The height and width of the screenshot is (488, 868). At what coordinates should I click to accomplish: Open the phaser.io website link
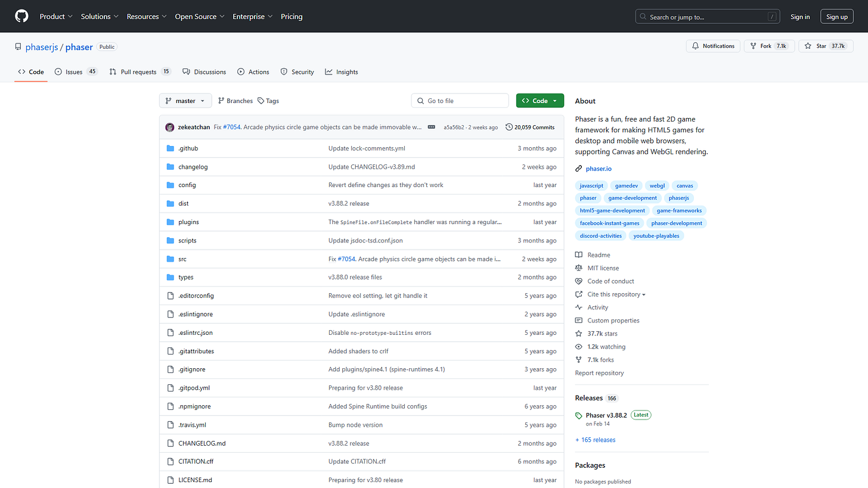pos(599,169)
